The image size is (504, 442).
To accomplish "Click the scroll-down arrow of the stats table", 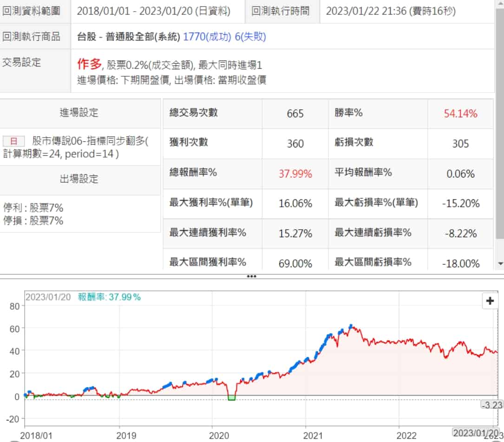I will [x=500, y=264].
